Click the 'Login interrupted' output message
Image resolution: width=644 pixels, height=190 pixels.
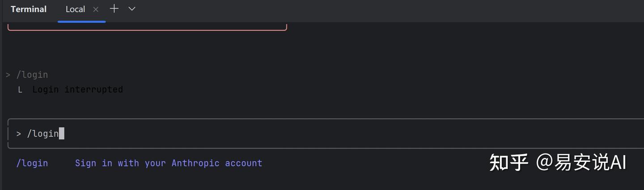pos(77,89)
